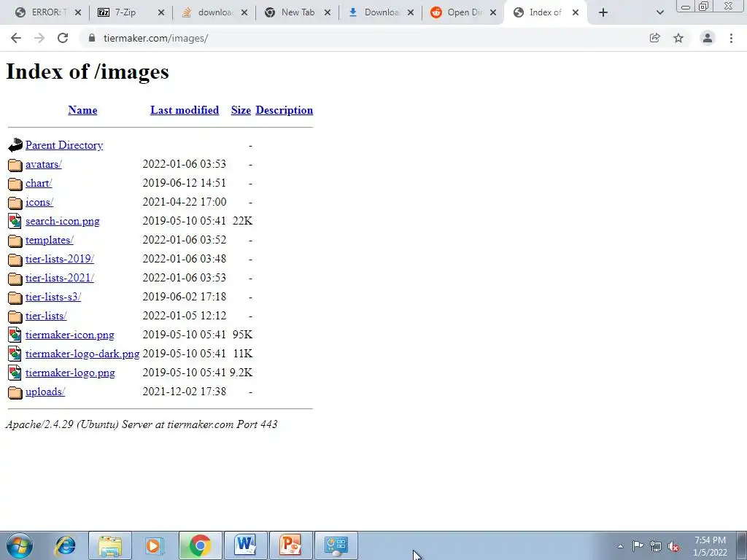Show hidden tray icons arrow
The width and height of the screenshot is (747, 560).
pyautogui.click(x=620, y=546)
